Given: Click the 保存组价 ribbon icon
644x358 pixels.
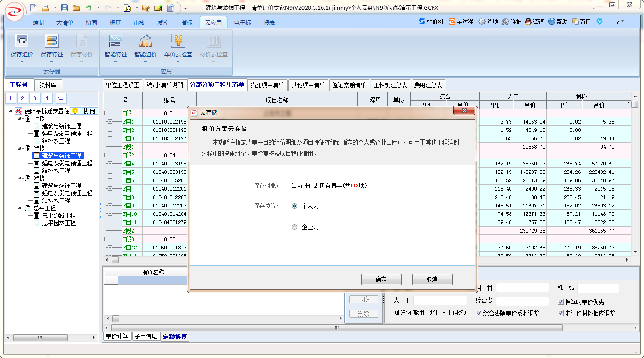Looking at the screenshot, I should pyautogui.click(x=21, y=41).
